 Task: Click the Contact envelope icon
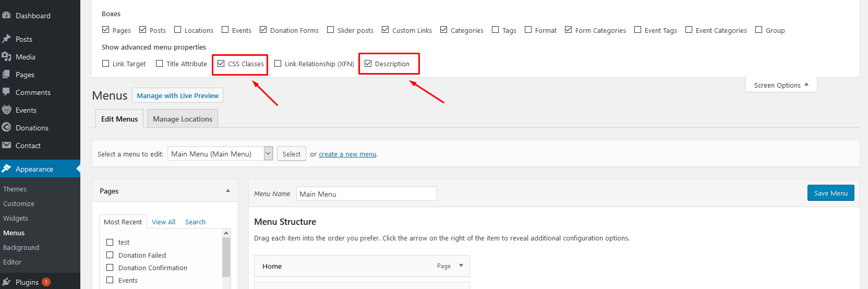tap(6, 146)
